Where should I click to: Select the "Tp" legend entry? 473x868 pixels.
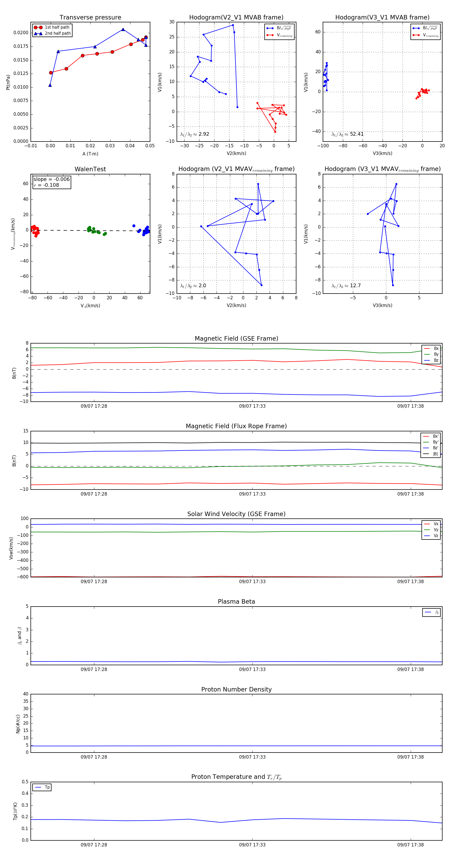click(x=42, y=787)
